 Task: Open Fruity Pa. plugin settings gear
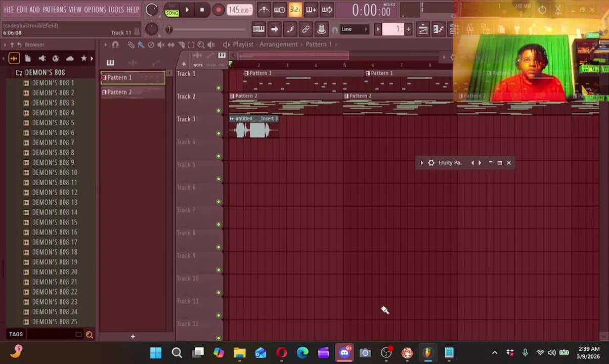point(431,163)
